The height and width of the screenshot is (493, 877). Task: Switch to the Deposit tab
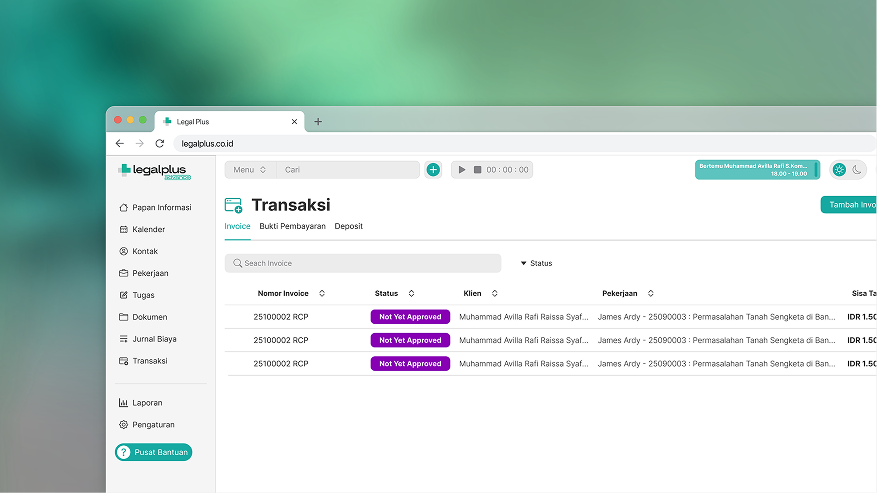[x=348, y=226]
